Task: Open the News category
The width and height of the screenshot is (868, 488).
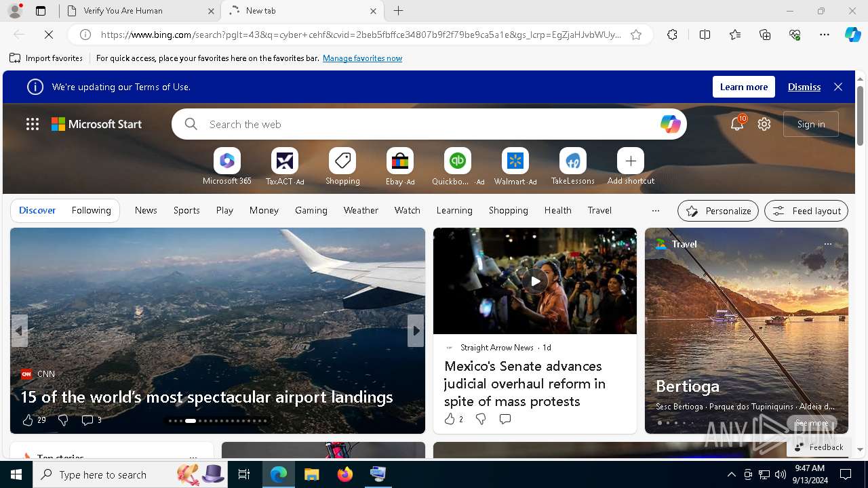Action: (146, 211)
